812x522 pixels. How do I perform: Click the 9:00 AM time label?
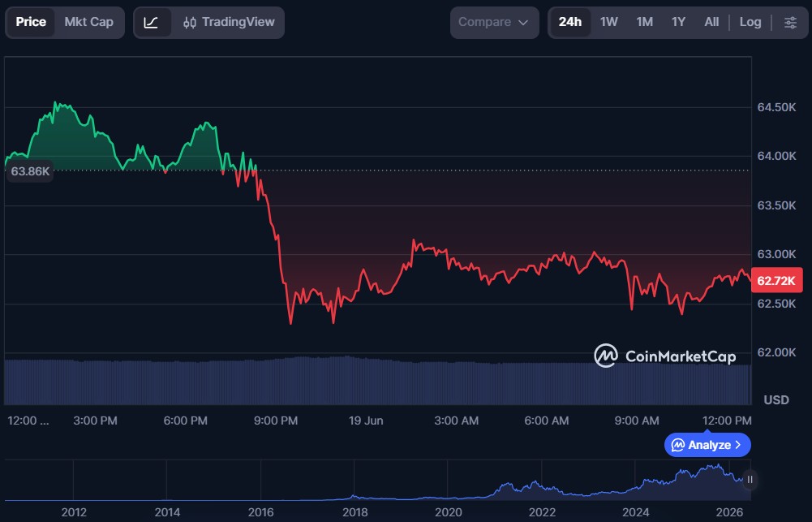(637, 421)
